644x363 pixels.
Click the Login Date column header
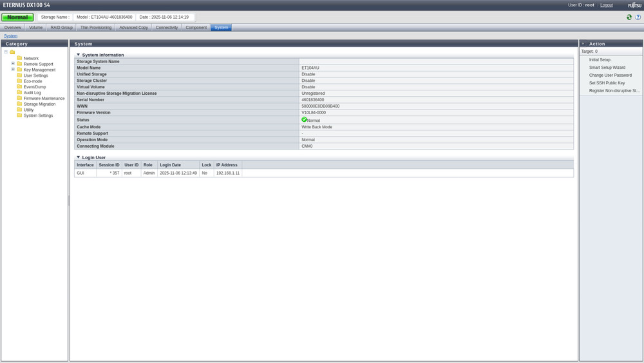coord(178,165)
